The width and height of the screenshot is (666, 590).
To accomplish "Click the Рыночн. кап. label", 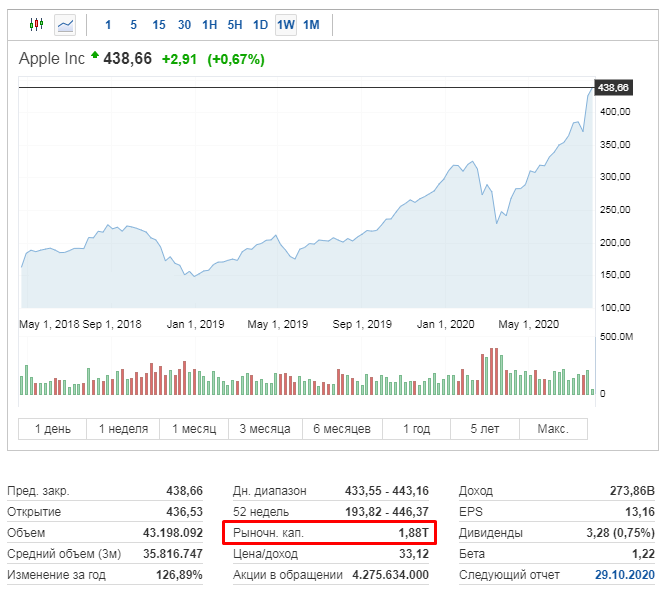I will [268, 533].
